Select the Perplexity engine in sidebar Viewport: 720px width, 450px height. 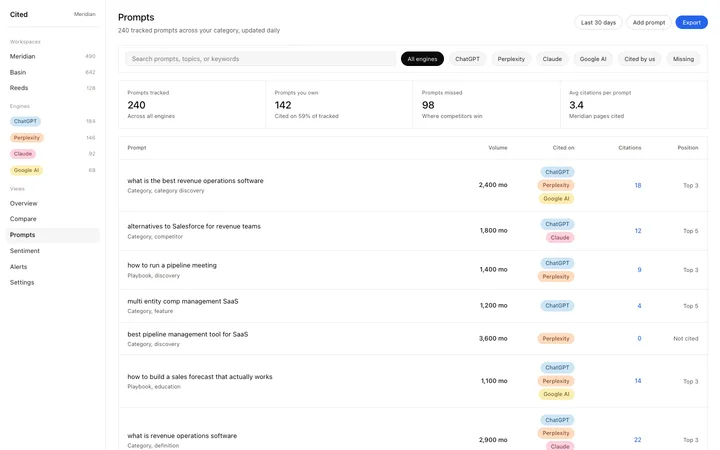click(x=27, y=138)
